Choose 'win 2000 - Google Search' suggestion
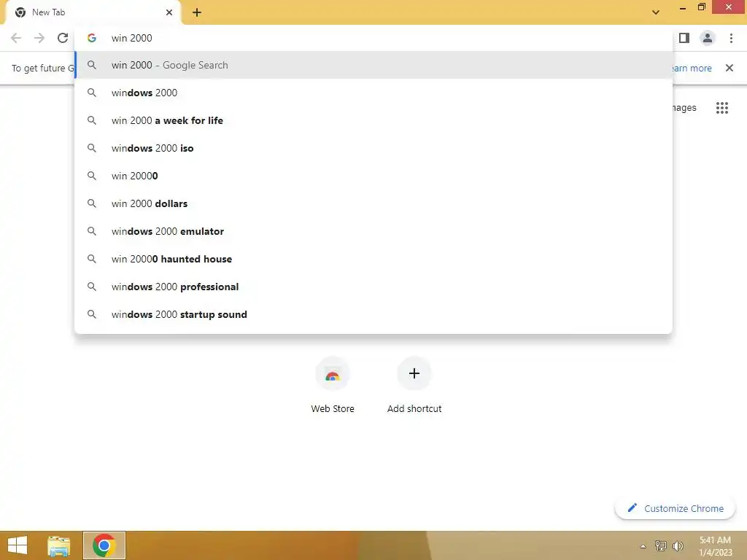The width and height of the screenshot is (747, 560). tap(373, 65)
